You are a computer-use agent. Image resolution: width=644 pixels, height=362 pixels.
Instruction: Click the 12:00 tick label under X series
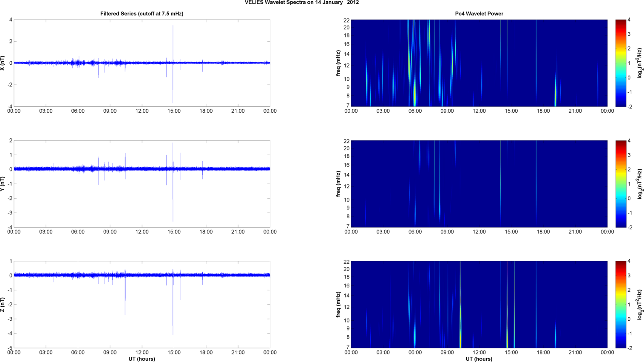tap(142, 111)
